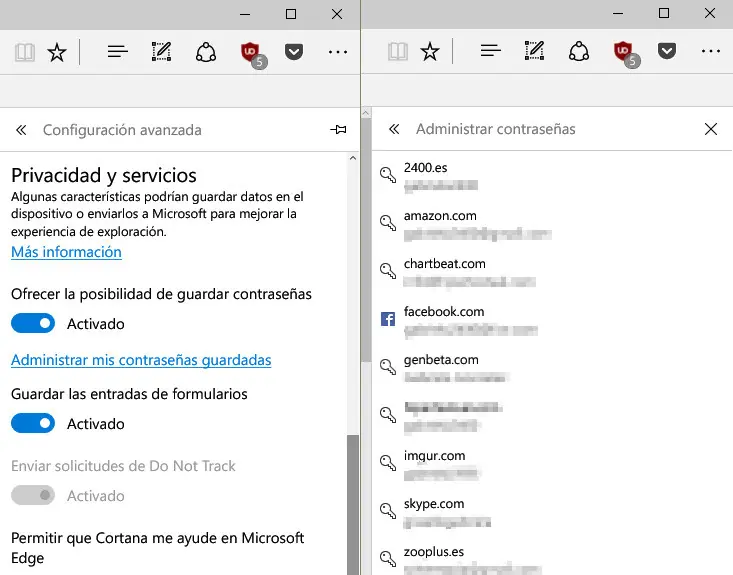Select the facebook.com saved password entry
This screenshot has height=575, width=733.
(x=552, y=320)
